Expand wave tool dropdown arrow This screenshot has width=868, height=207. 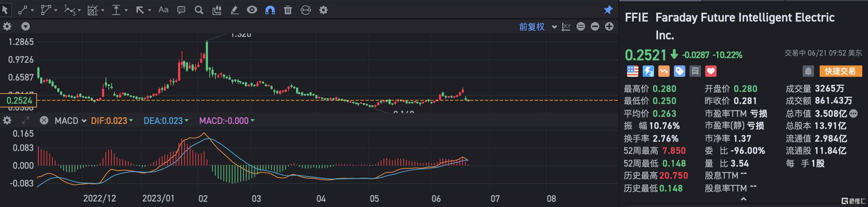tap(79, 10)
